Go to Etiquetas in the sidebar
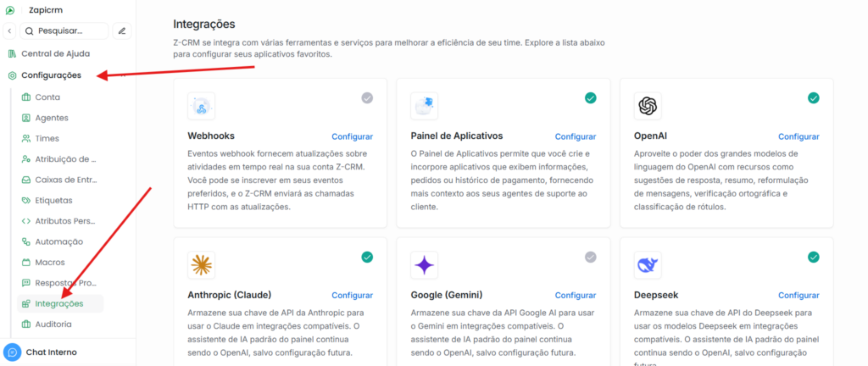Viewport: 868px width, 366px height. tap(53, 200)
